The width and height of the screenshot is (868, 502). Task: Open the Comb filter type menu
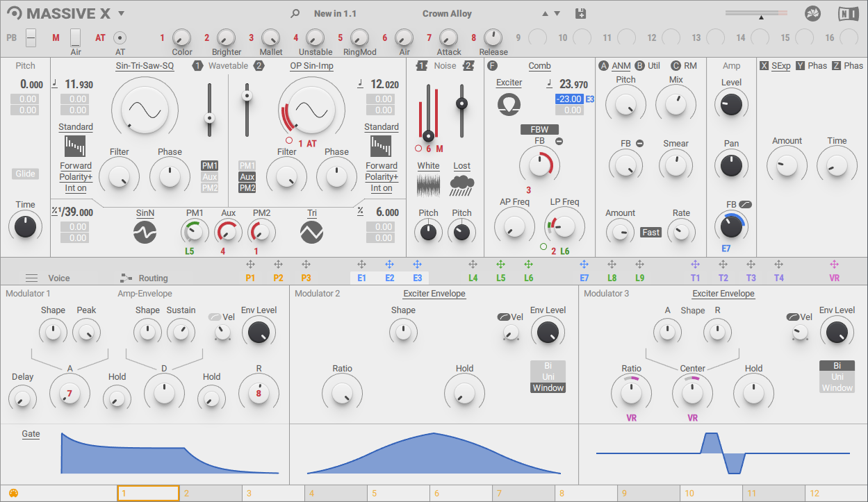[x=539, y=66]
